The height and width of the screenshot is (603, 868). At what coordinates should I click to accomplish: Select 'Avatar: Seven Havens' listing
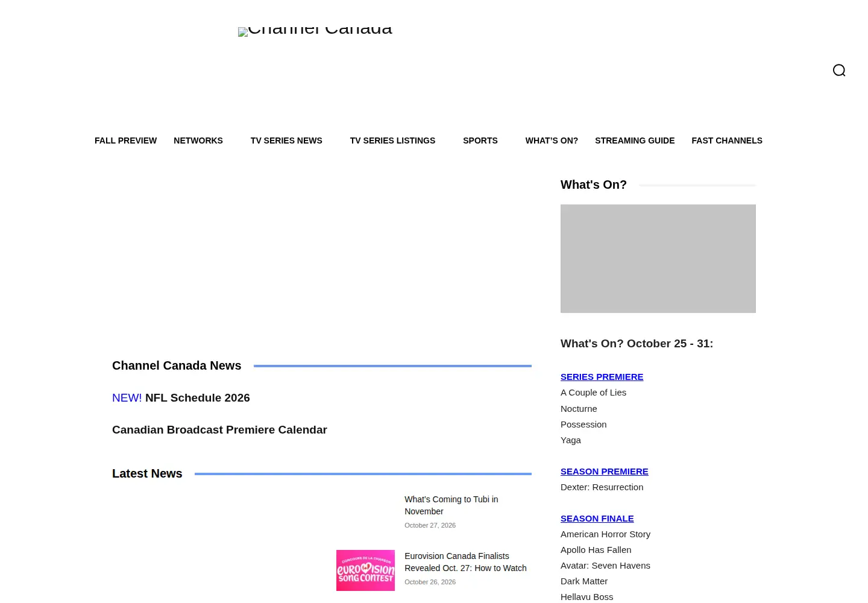[605, 566]
